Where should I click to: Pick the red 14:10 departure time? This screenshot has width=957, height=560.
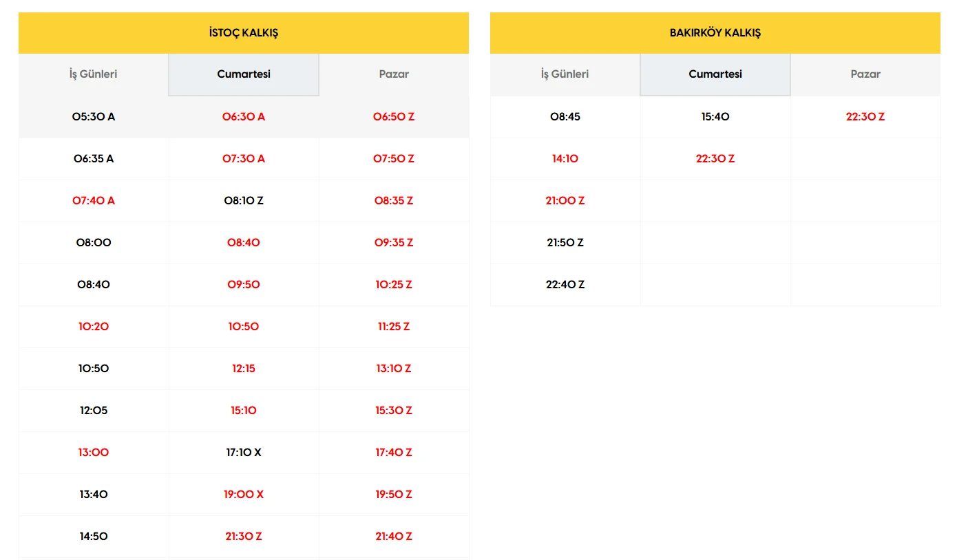(565, 159)
